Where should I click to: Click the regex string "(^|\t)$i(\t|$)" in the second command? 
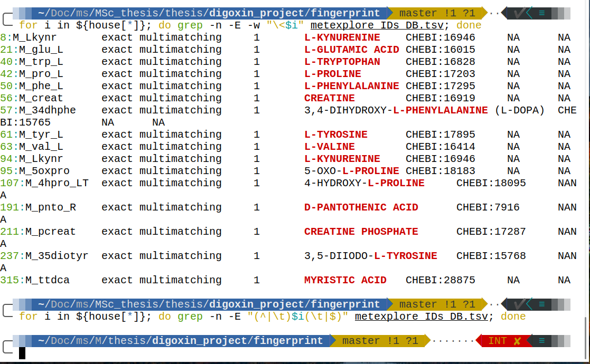[x=298, y=317]
